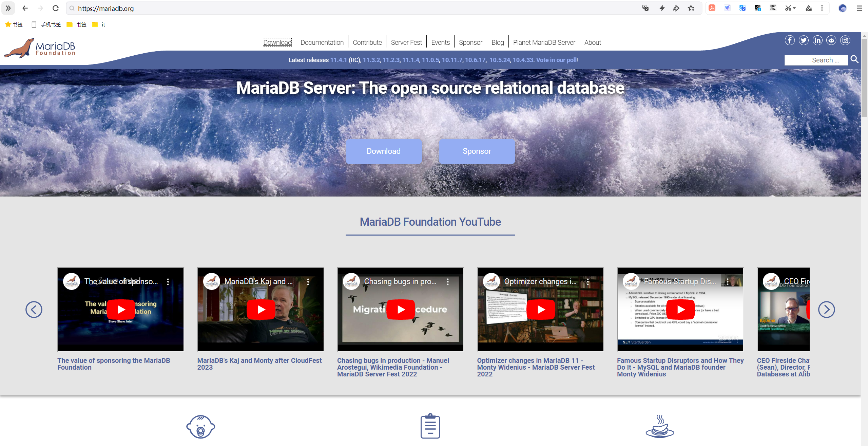
Task: Expand sidebar with double-chevron icon
Action: pos(8,8)
